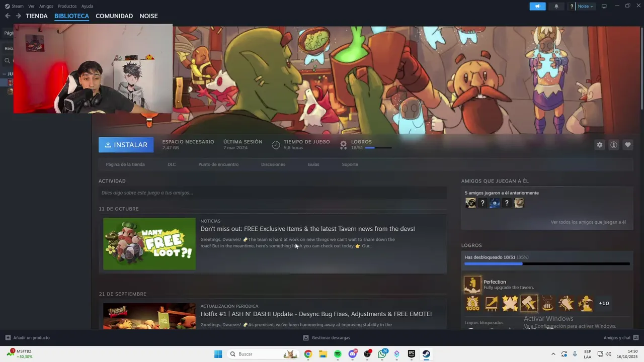Click the INSTALAR button
644x362 pixels.
pyautogui.click(x=126, y=145)
